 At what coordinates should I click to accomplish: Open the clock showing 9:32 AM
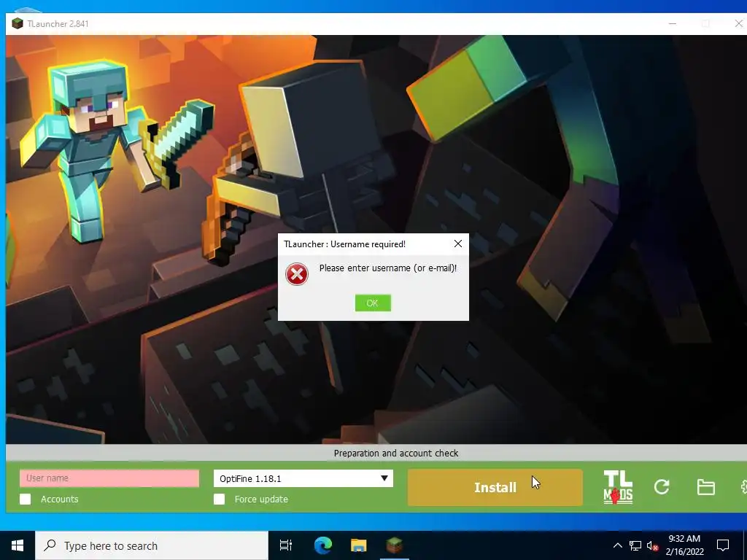(x=684, y=545)
